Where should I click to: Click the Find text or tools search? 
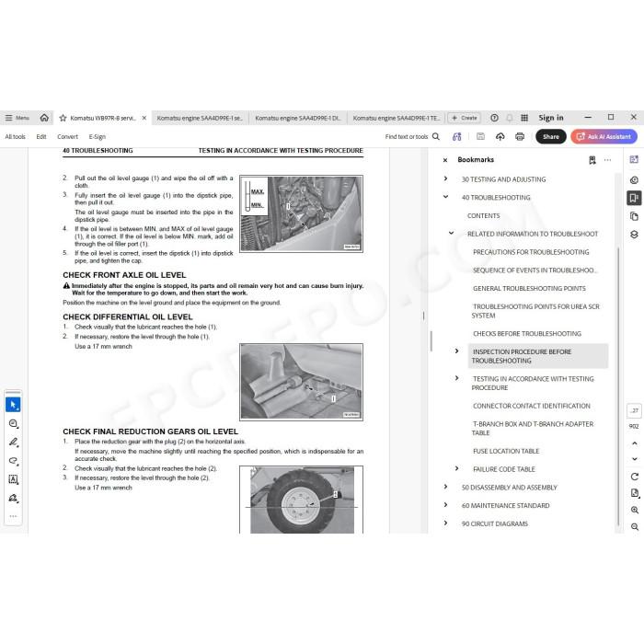pyautogui.click(x=412, y=137)
